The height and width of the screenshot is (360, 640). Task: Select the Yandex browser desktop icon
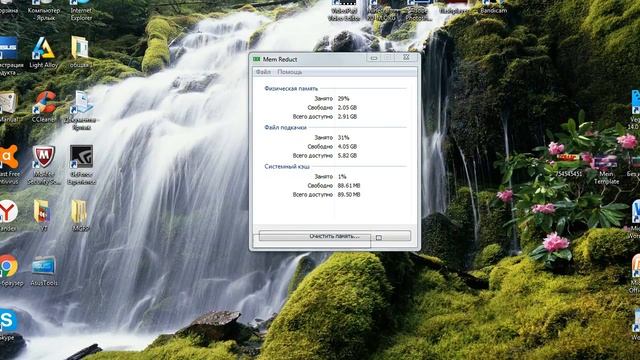coord(8,216)
